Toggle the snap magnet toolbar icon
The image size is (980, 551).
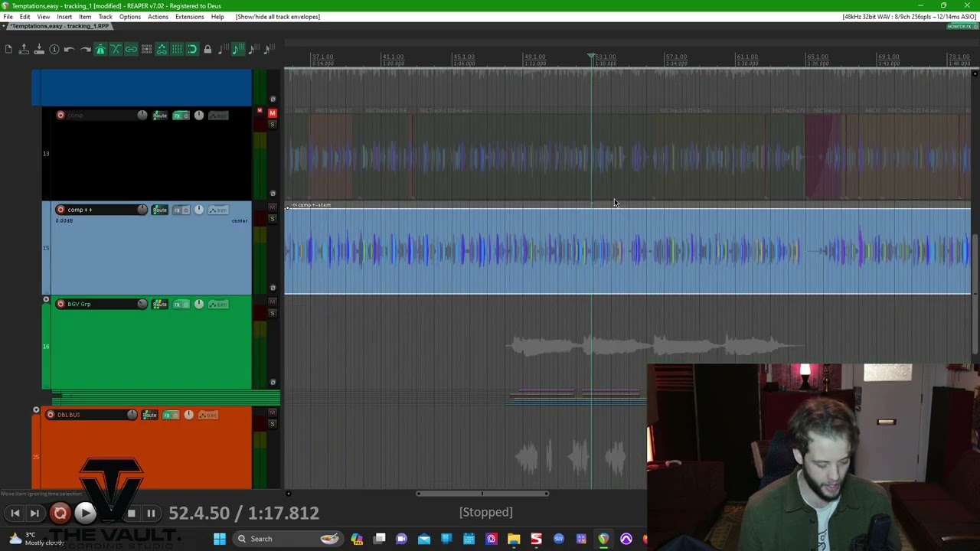pos(192,49)
